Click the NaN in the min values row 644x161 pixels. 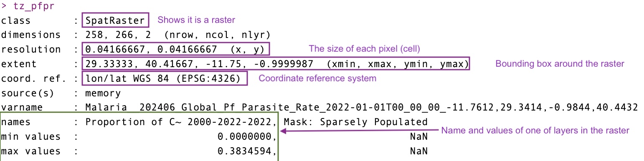419,137
